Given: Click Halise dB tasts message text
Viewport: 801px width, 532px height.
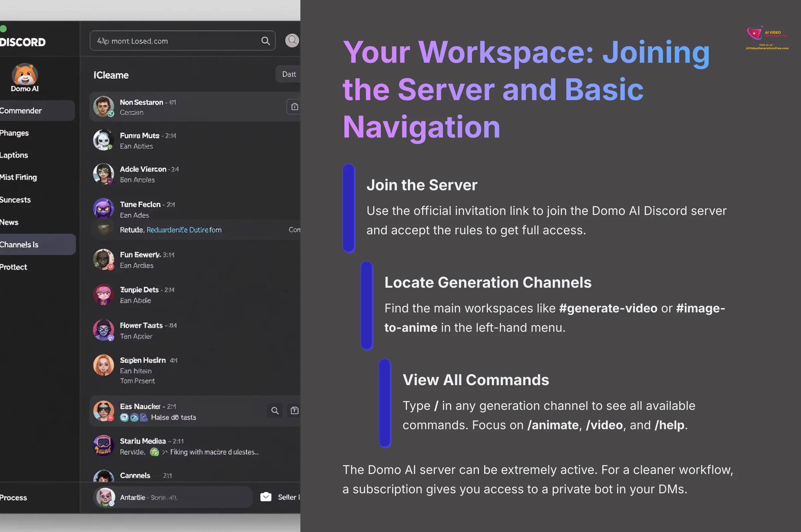Looking at the screenshot, I should 173,417.
